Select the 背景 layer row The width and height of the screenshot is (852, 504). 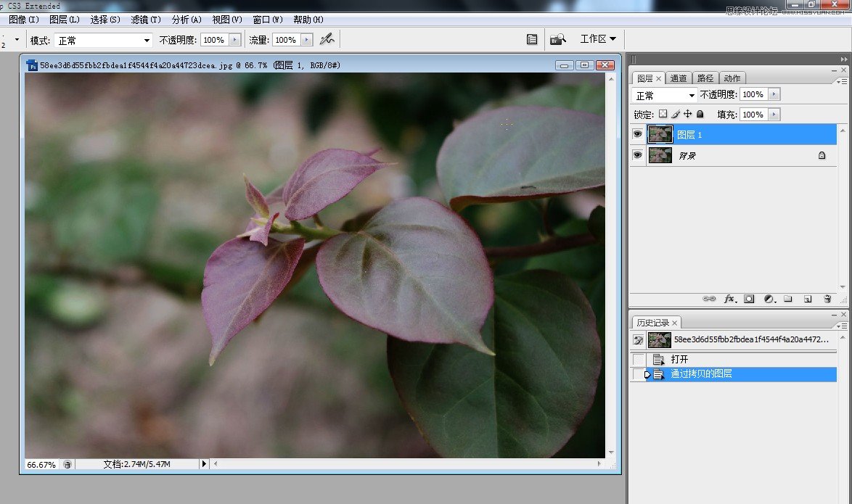pos(734,155)
